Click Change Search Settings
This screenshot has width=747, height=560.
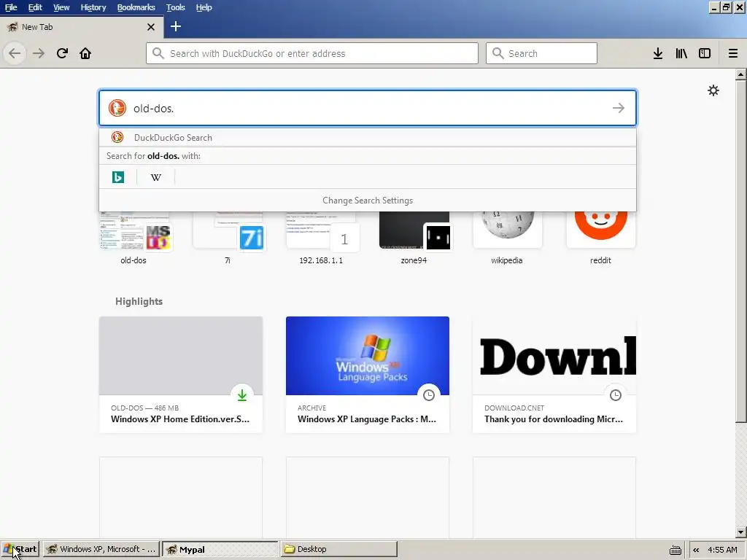click(368, 201)
